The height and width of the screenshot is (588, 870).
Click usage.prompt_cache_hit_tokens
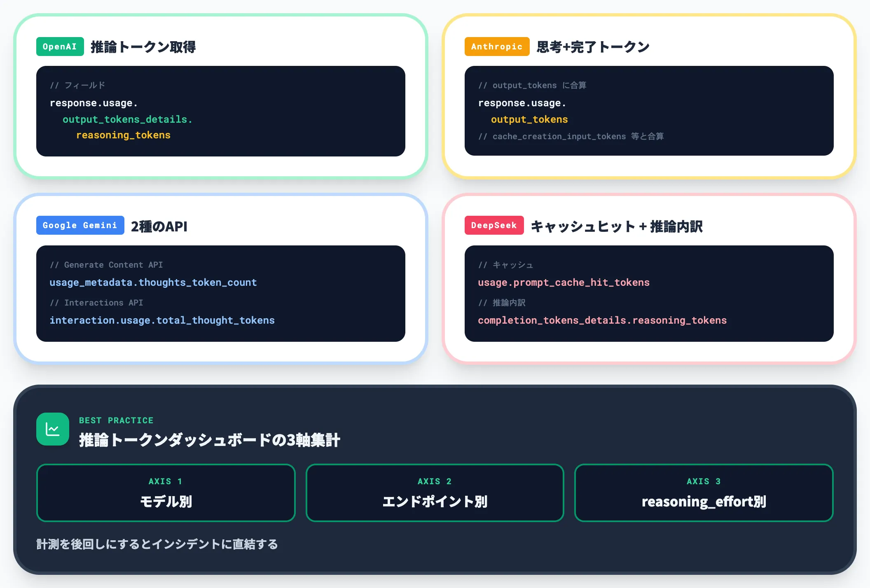tap(564, 282)
